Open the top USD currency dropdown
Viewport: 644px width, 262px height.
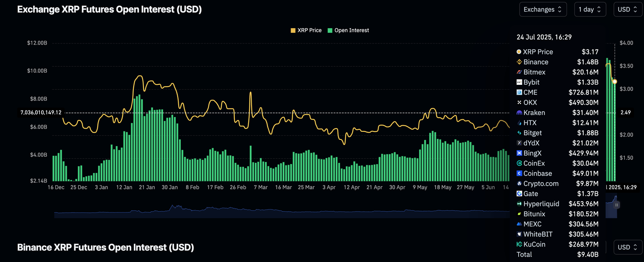tap(628, 9)
